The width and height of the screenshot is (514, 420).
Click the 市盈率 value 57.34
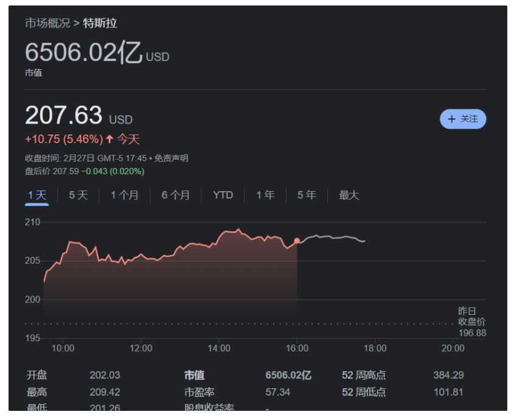click(277, 392)
